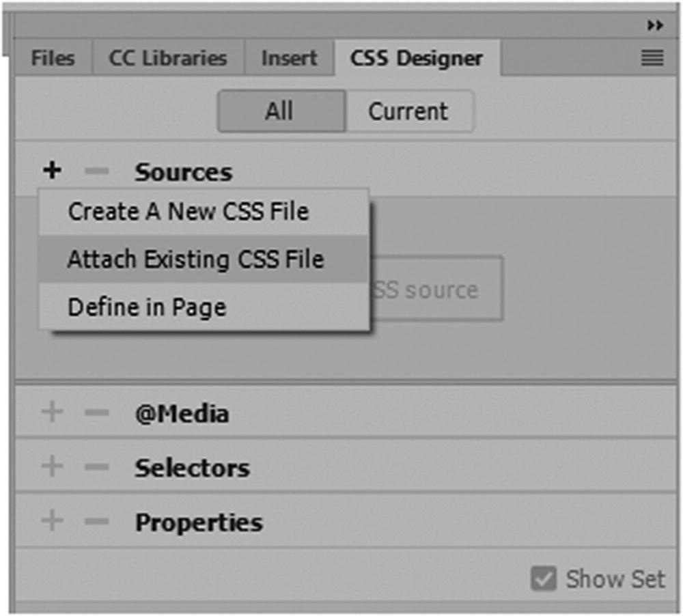The image size is (683, 616).
Task: Remove selector using the minus icon
Action: 97,467
